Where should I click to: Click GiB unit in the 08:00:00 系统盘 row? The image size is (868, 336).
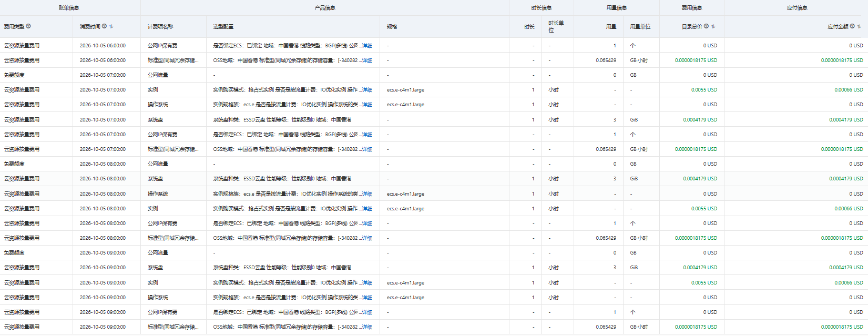pyautogui.click(x=634, y=179)
